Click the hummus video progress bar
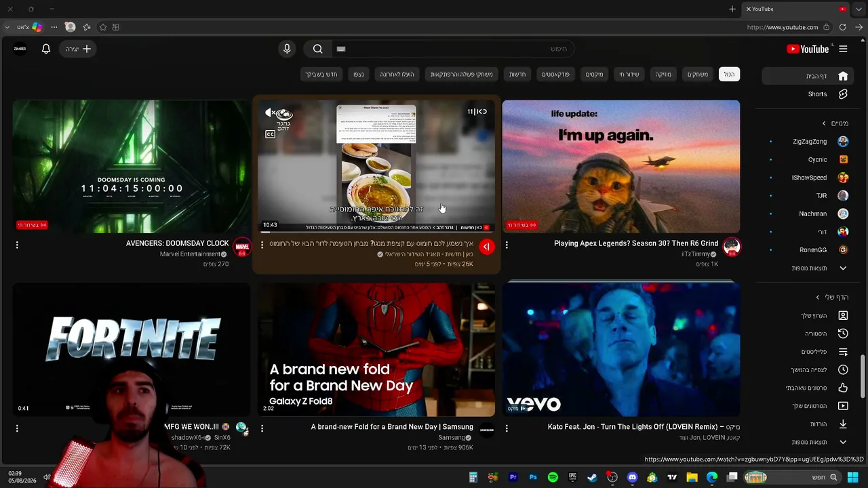Viewport: 868px width, 488px height. (x=376, y=231)
